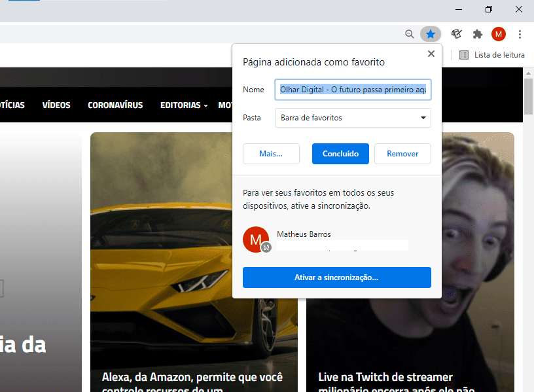Click the Concluído button

(x=340, y=154)
